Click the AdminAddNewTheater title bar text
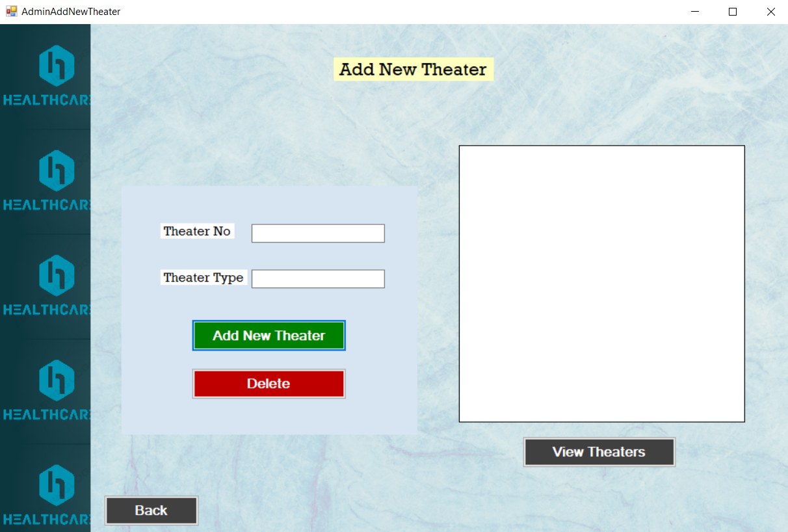The width and height of the screenshot is (788, 532). point(71,12)
